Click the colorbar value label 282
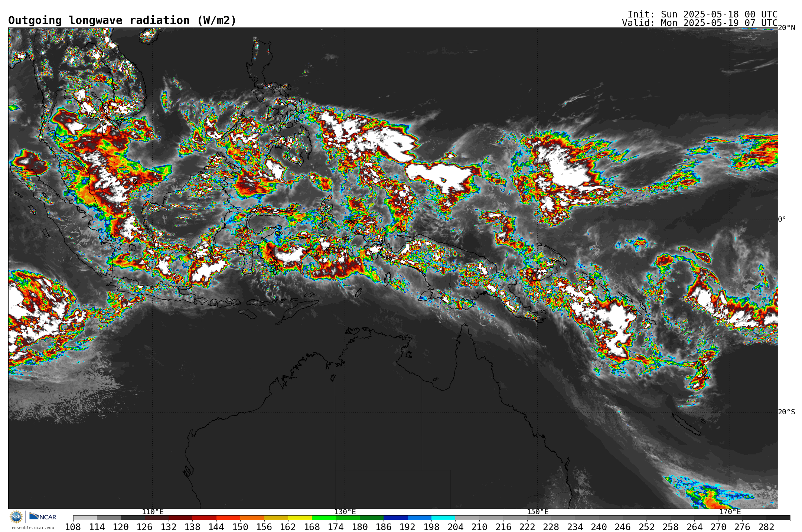 (x=766, y=527)
